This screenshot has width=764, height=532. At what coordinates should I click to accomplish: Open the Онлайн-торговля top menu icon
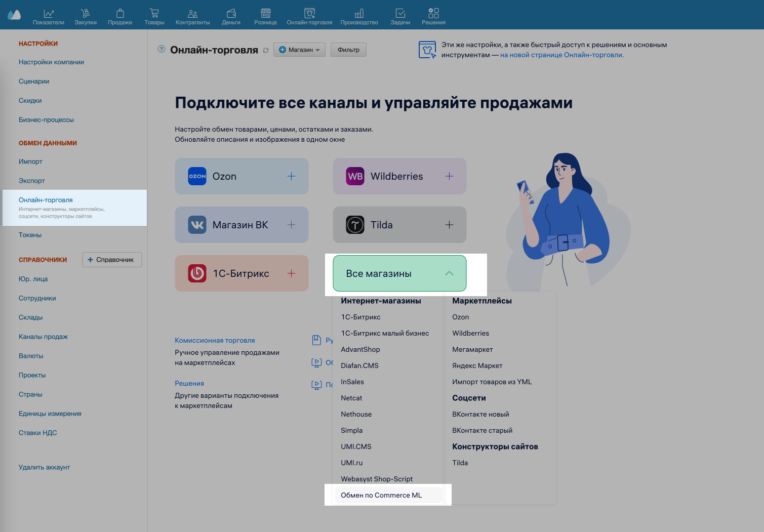309,13
